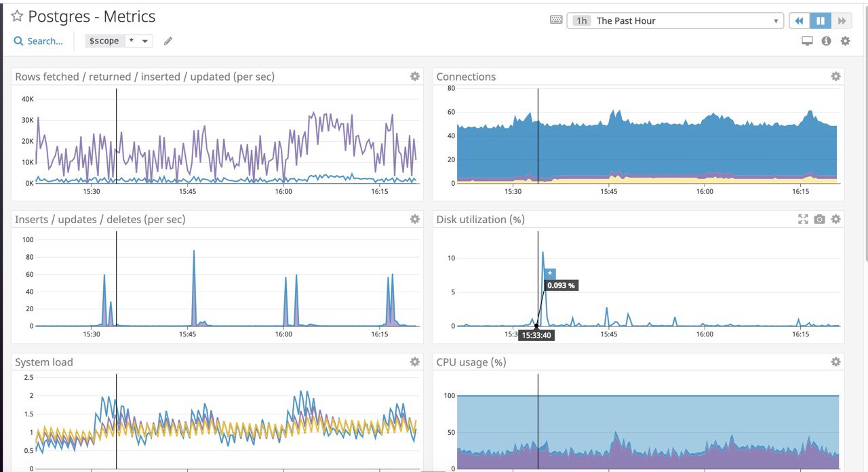Open settings gear for Rows fetched graph
This screenshot has height=472, width=868.
pyautogui.click(x=414, y=77)
